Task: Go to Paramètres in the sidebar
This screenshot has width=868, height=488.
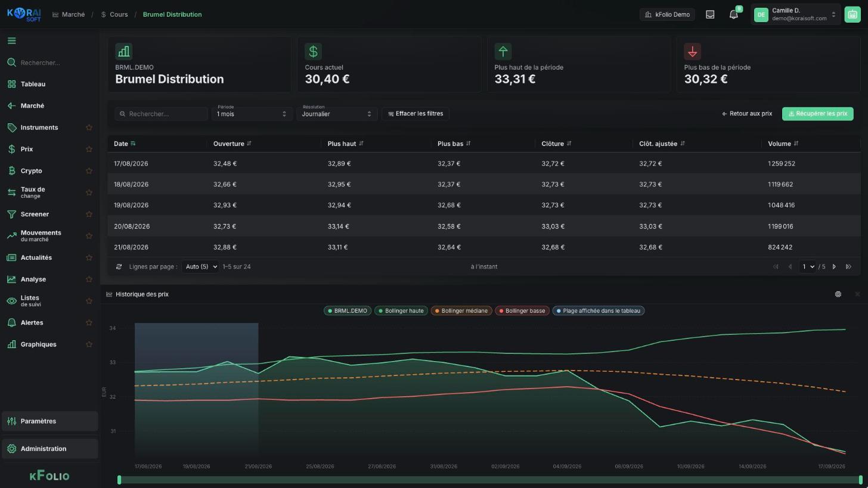Action: point(50,421)
